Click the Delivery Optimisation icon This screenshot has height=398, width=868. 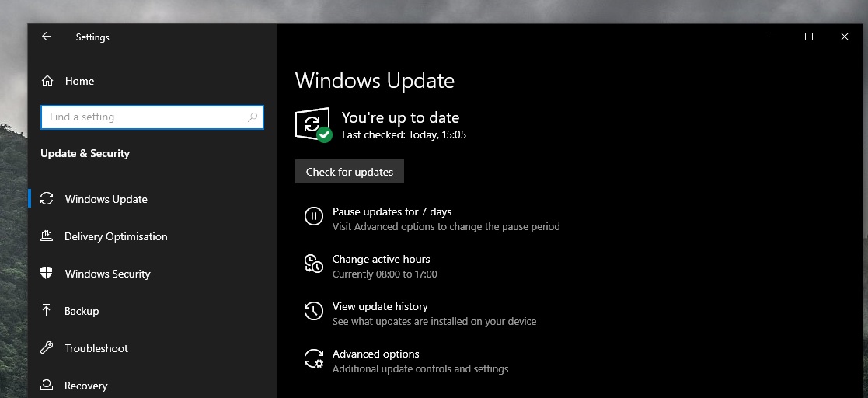click(x=47, y=236)
